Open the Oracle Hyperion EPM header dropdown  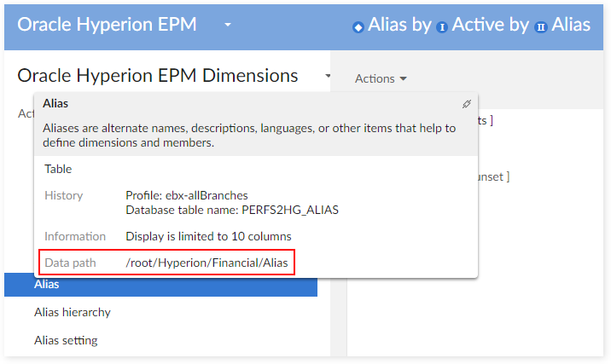(228, 25)
